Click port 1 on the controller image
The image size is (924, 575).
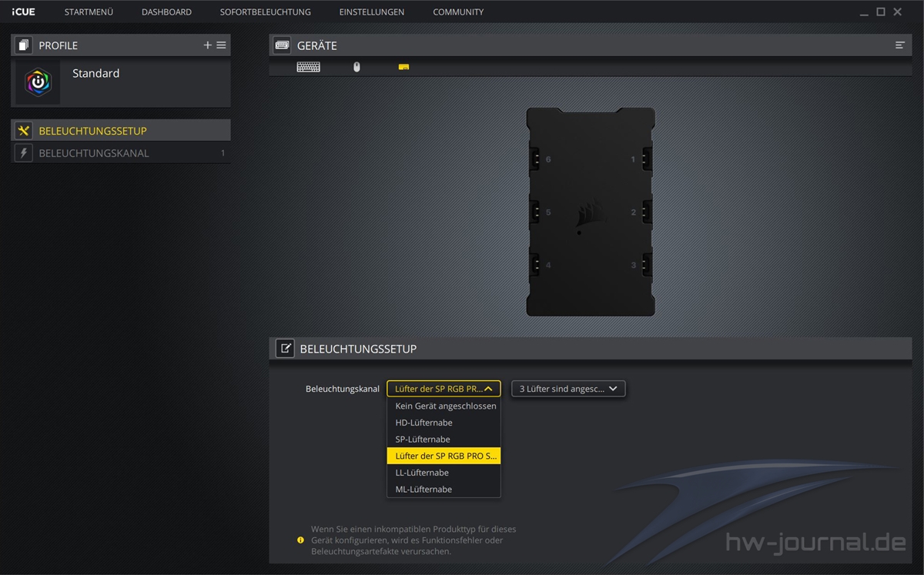click(645, 159)
